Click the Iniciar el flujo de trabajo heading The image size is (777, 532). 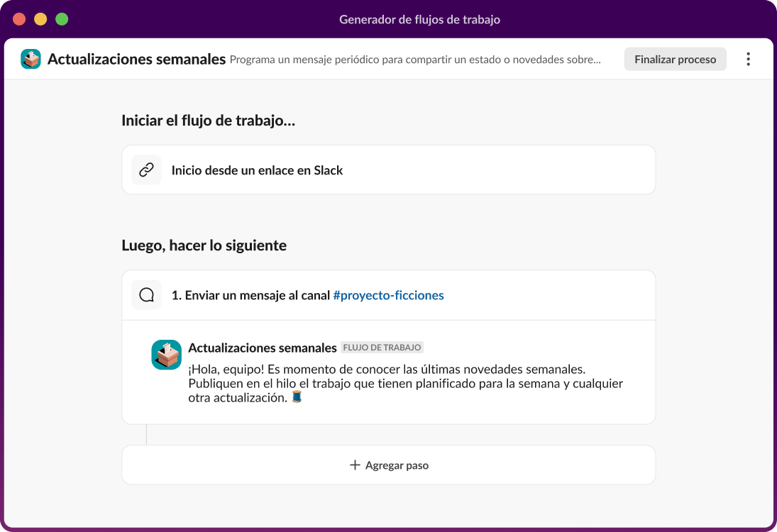209,121
